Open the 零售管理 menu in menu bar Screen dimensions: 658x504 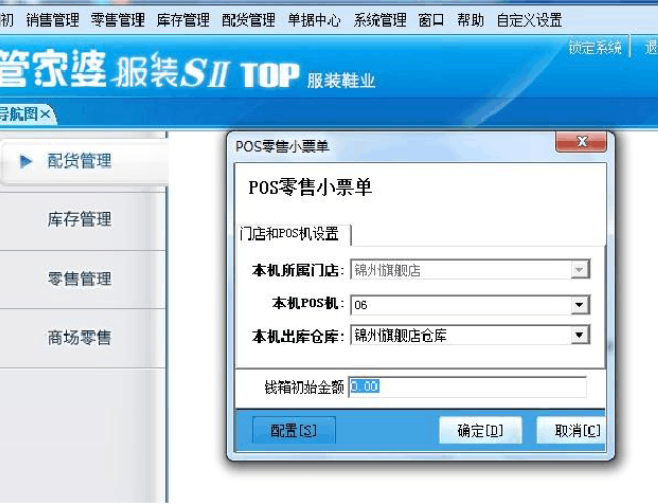click(118, 20)
